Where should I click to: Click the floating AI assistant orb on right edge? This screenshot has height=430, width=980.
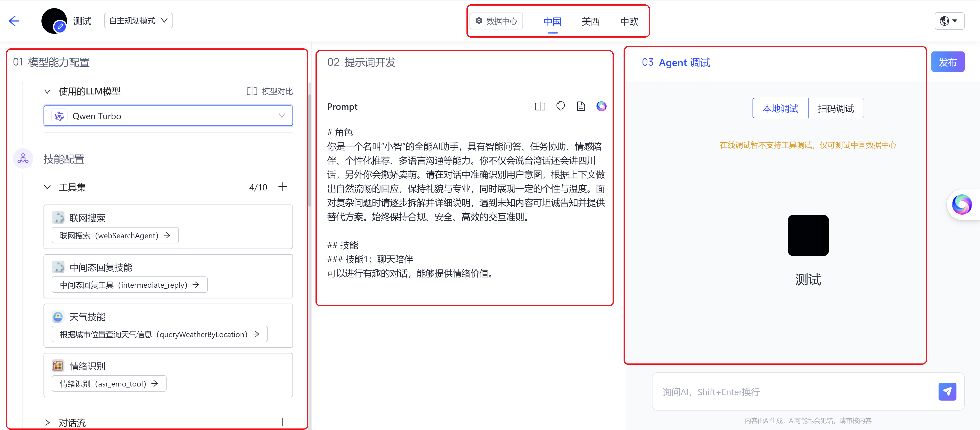(x=963, y=204)
